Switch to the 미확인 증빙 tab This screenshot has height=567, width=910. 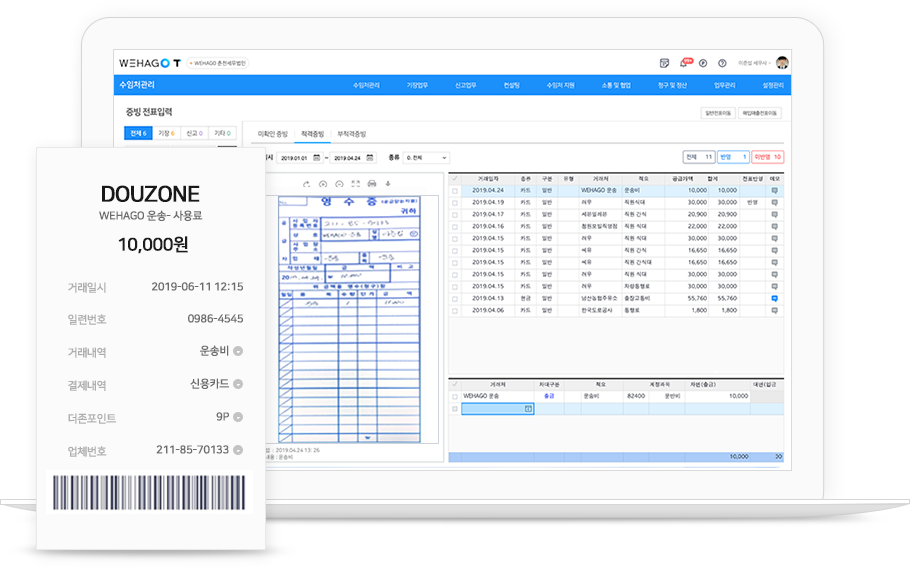pyautogui.click(x=273, y=134)
